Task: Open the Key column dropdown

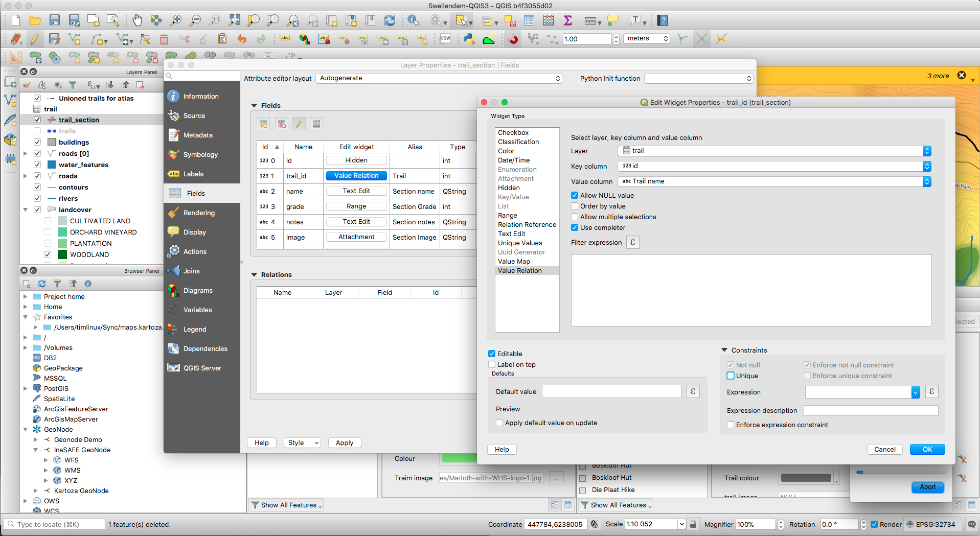Action: [774, 166]
